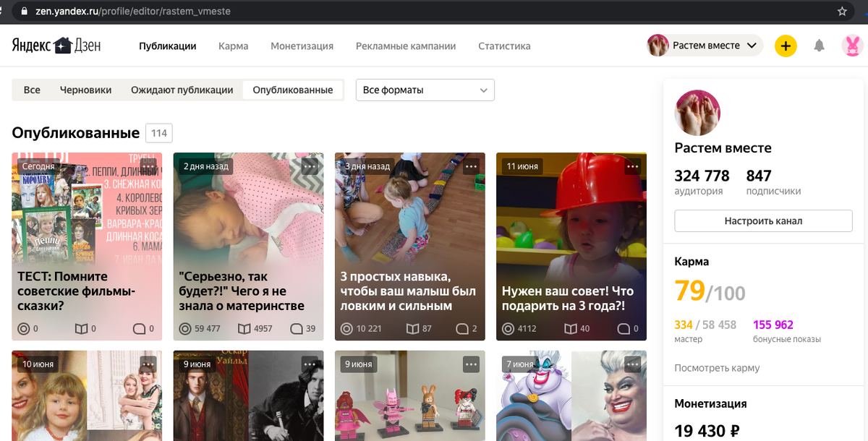The width and height of the screenshot is (868, 441).
Task: Click views icon showing 10 221
Action: click(346, 329)
